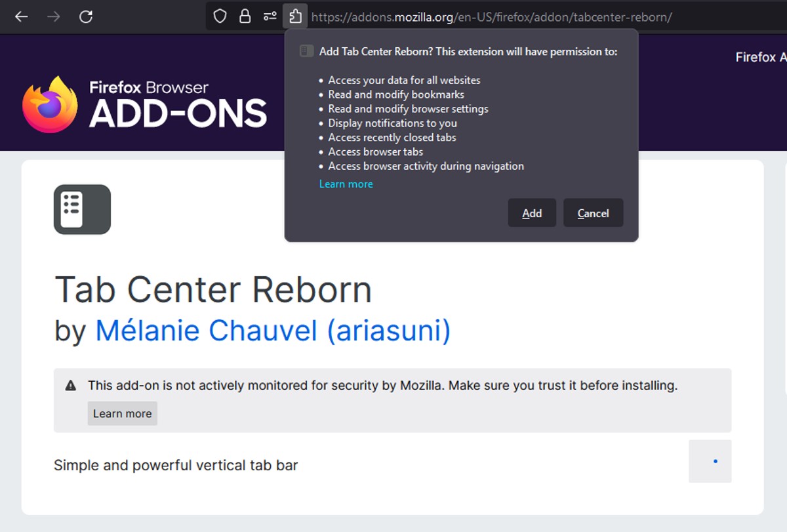Reload the current page
The width and height of the screenshot is (787, 532).
coord(85,16)
